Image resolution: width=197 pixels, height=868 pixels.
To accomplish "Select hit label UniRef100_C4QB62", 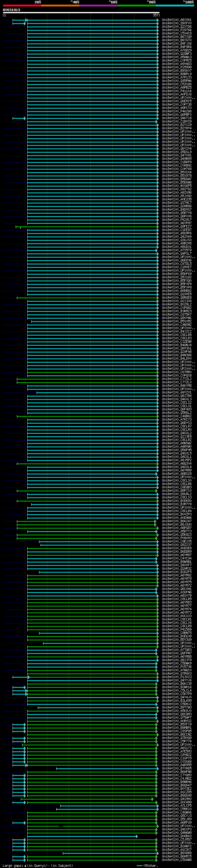I will click(177, 416).
